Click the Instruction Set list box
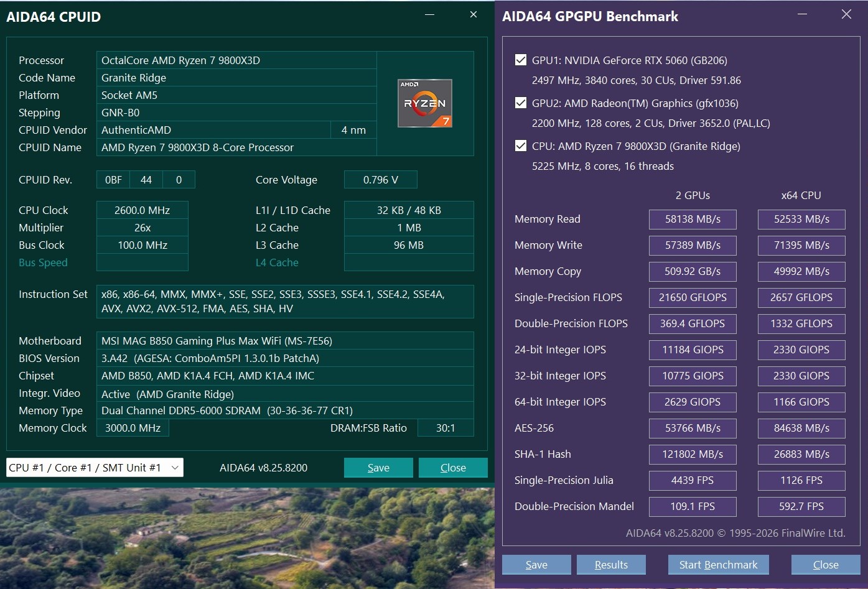Image resolution: width=868 pixels, height=589 pixels. 285,302
